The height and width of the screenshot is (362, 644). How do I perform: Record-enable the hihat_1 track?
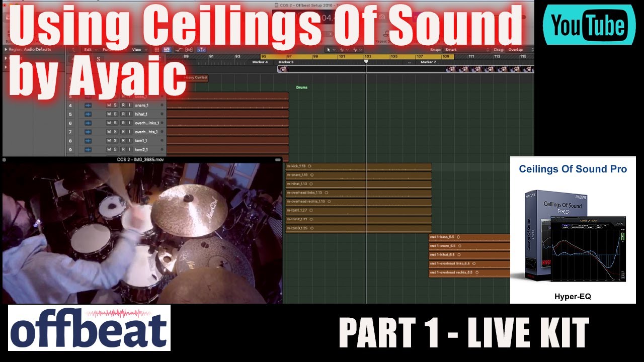tap(122, 114)
